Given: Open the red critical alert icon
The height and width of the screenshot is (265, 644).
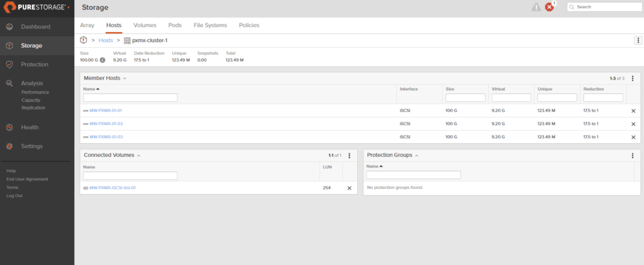Looking at the screenshot, I should coord(549,7).
